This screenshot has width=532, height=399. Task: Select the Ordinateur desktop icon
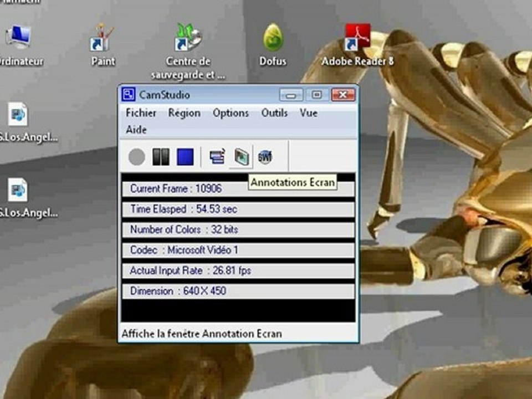point(20,45)
